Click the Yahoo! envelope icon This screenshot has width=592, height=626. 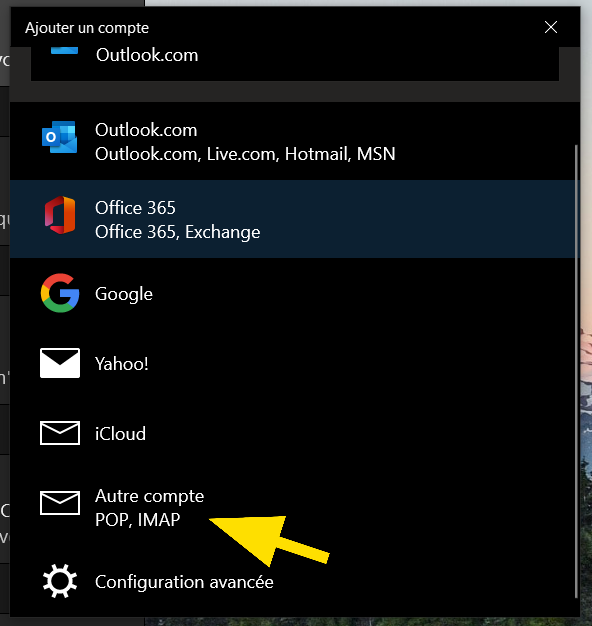(60, 363)
